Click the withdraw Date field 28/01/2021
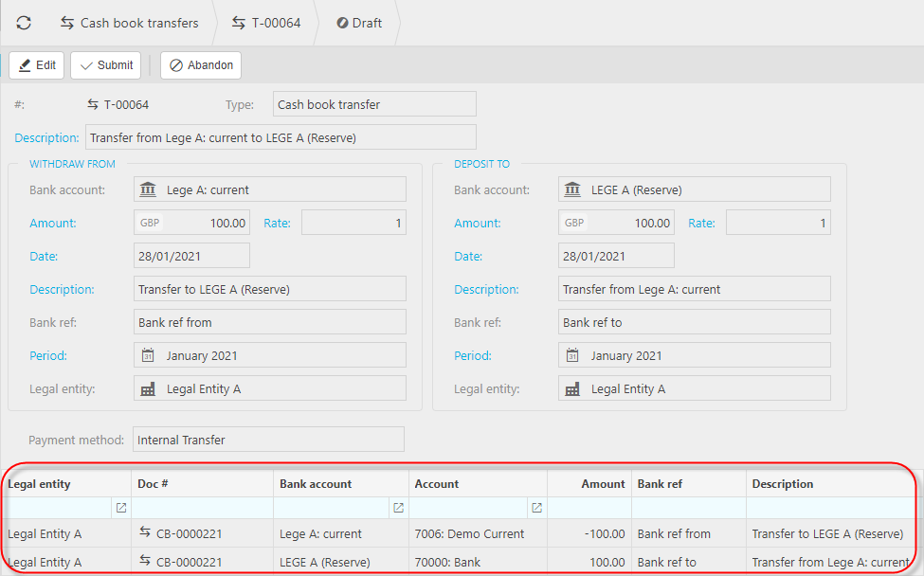 click(191, 256)
